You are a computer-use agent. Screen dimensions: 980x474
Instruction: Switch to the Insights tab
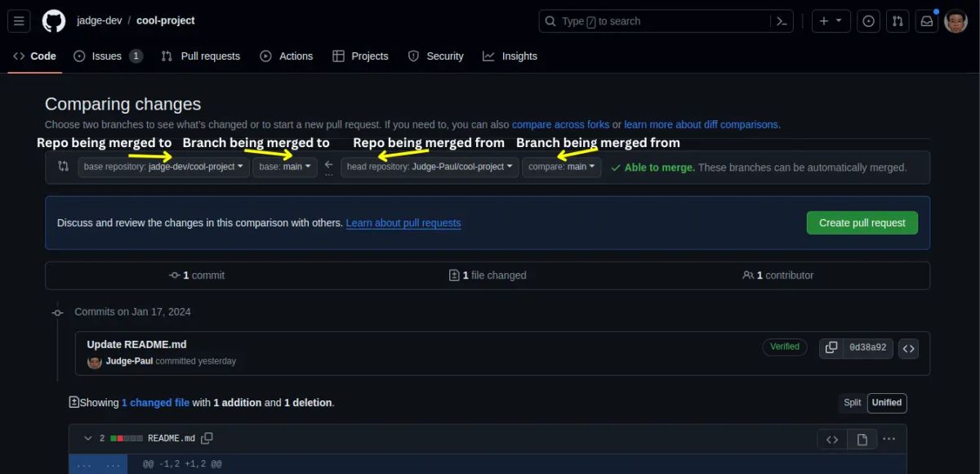tap(510, 56)
